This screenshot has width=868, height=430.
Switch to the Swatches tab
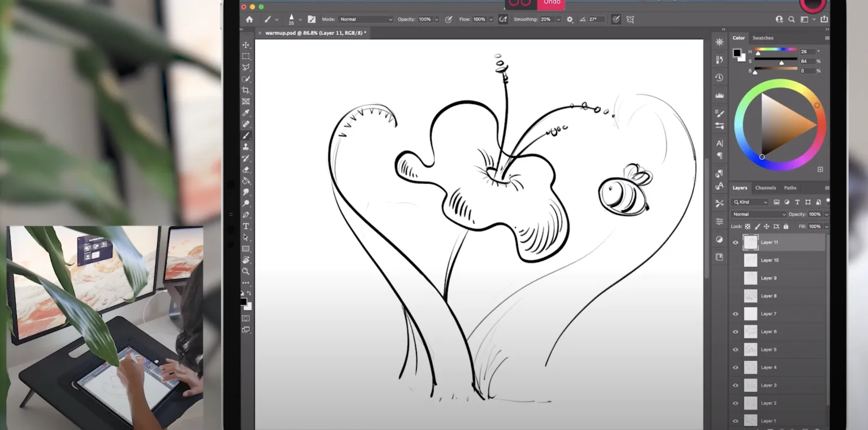(x=762, y=38)
